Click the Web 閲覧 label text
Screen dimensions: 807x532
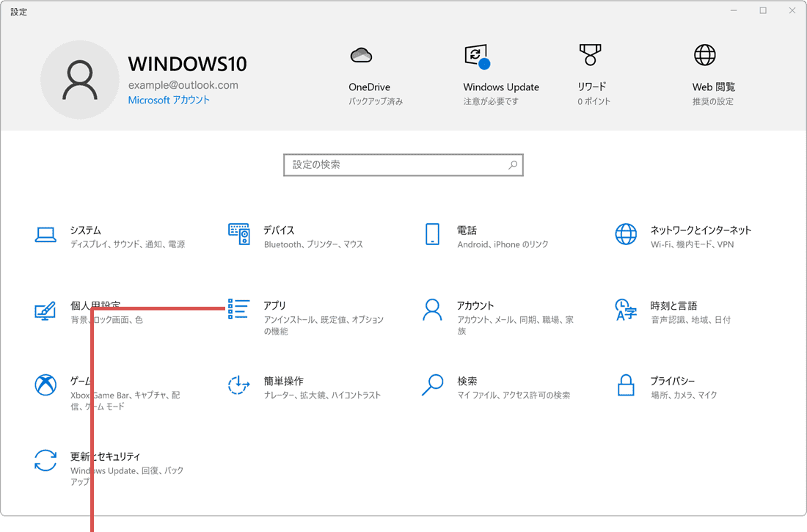pos(714,87)
